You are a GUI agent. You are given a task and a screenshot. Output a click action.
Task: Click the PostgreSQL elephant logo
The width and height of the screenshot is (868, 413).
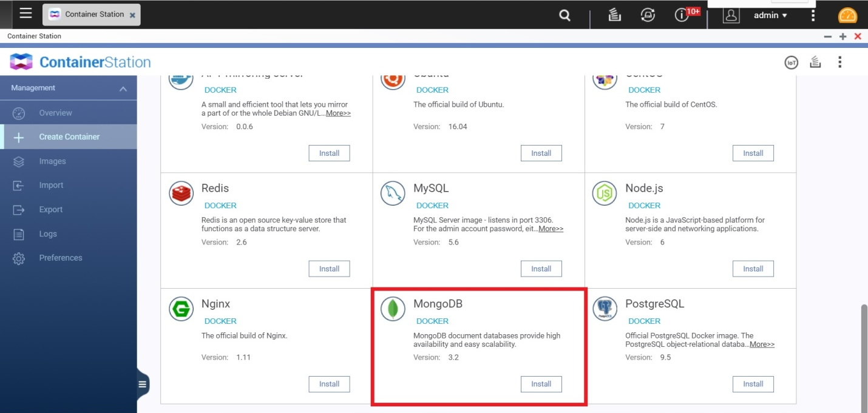point(605,309)
